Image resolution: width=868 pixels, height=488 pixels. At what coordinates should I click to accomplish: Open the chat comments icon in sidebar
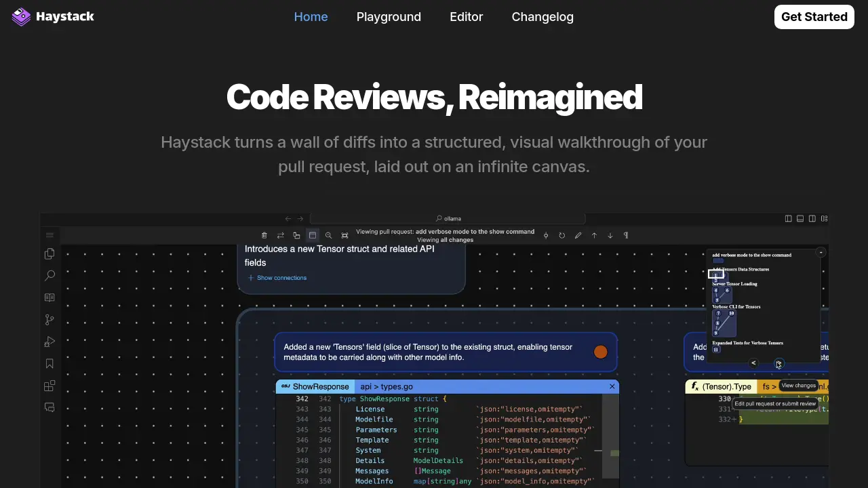(50, 407)
